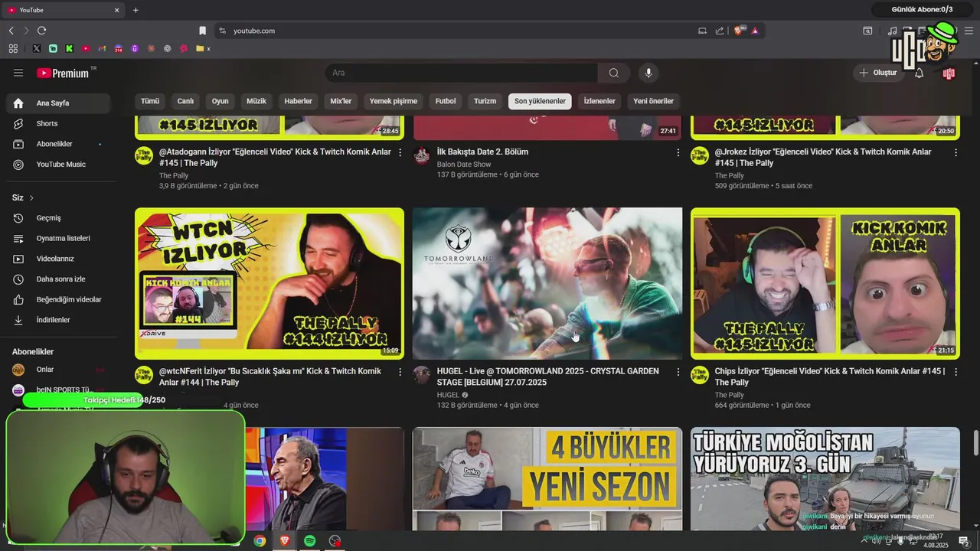Open Daha sonra izle list
980x551 pixels.
(58, 279)
